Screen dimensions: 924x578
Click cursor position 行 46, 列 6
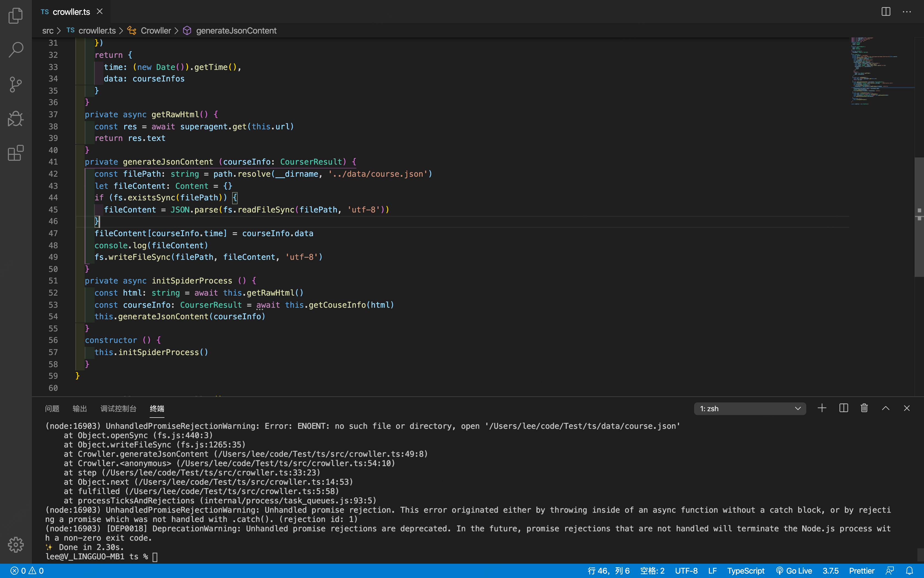click(x=609, y=571)
